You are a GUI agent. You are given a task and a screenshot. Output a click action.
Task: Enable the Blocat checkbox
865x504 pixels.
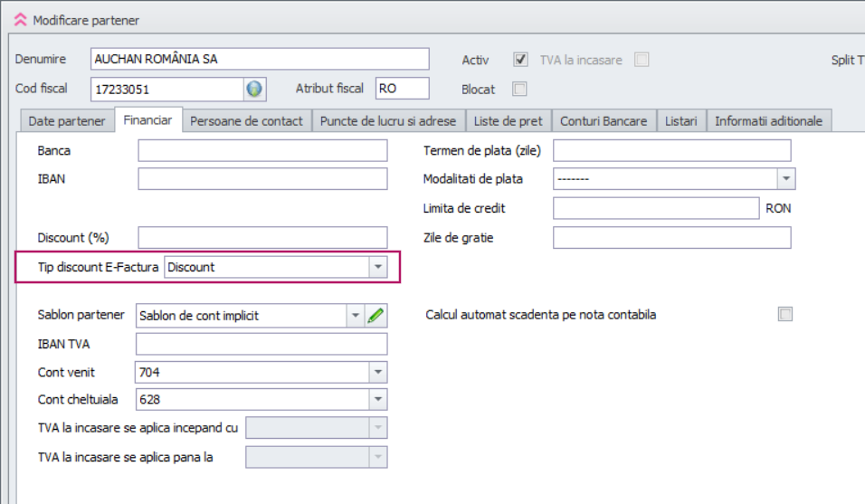click(x=520, y=89)
